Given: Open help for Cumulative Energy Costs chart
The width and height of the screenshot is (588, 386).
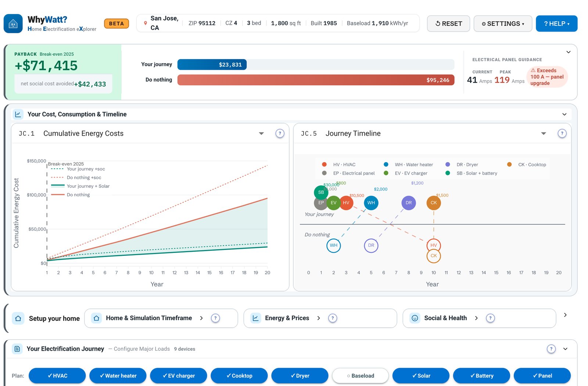Looking at the screenshot, I should tap(280, 133).
